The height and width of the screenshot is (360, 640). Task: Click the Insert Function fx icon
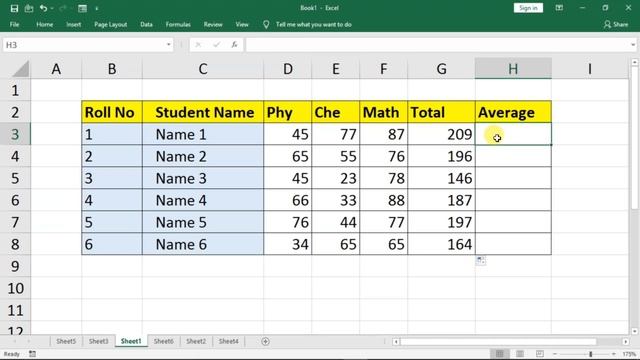pos(234,44)
